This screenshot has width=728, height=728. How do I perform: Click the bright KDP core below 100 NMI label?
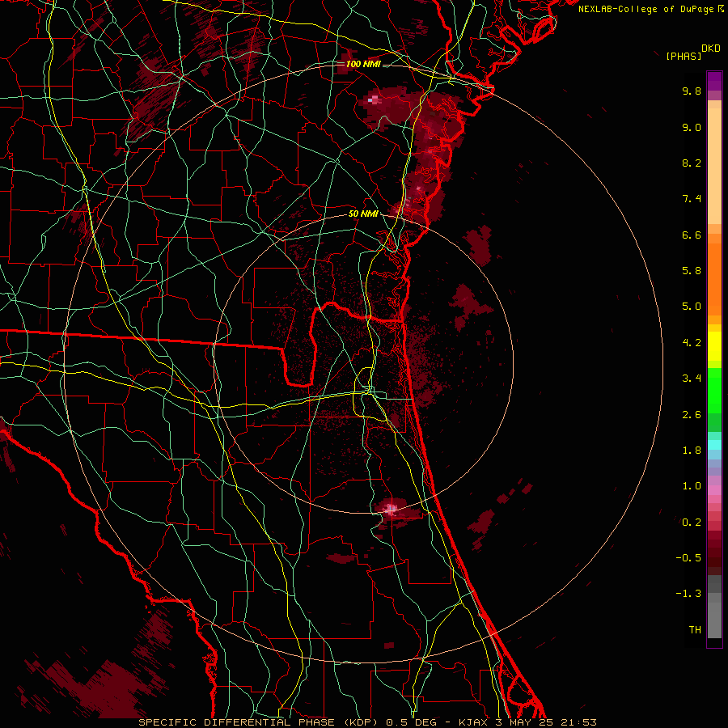373,99
